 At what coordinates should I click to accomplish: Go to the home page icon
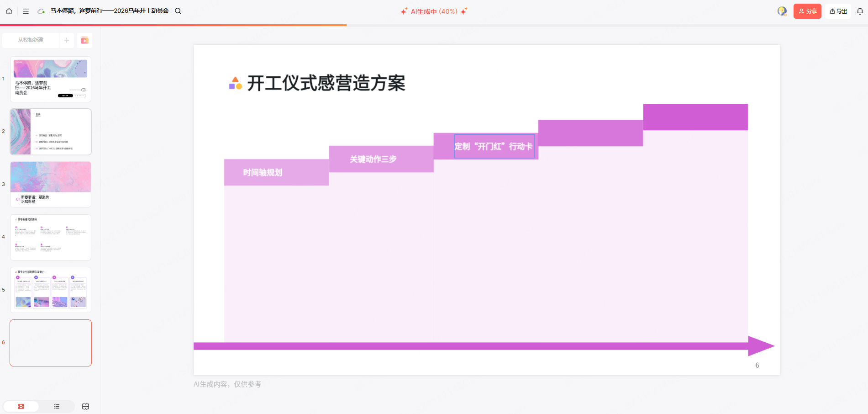[9, 11]
